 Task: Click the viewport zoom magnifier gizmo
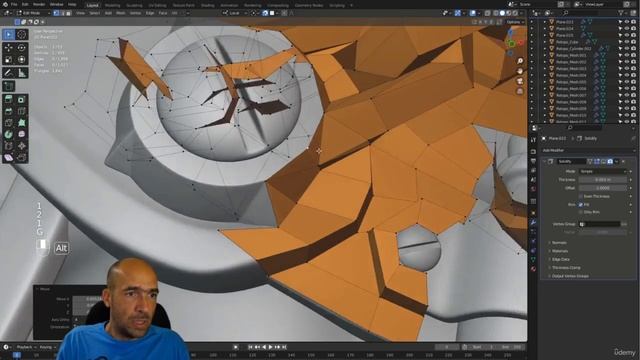click(520, 61)
